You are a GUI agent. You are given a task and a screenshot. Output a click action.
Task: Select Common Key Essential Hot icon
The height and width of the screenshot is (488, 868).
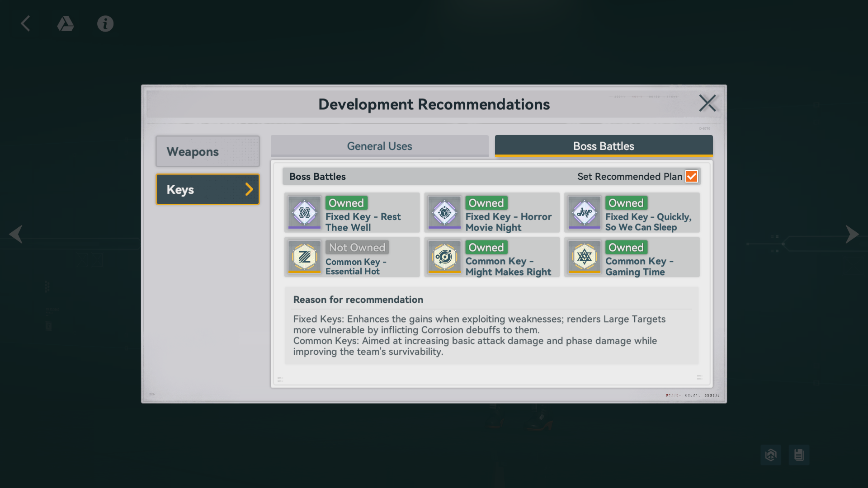(304, 257)
